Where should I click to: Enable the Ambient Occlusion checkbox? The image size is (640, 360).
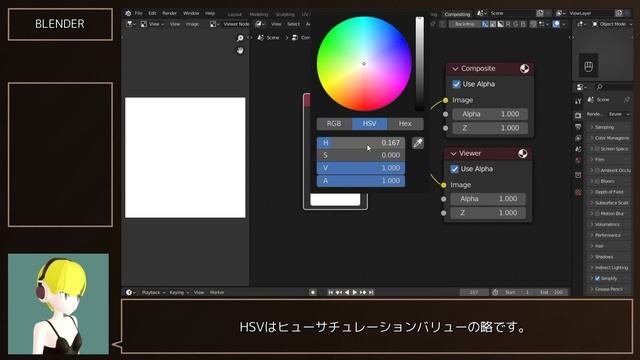(597, 170)
